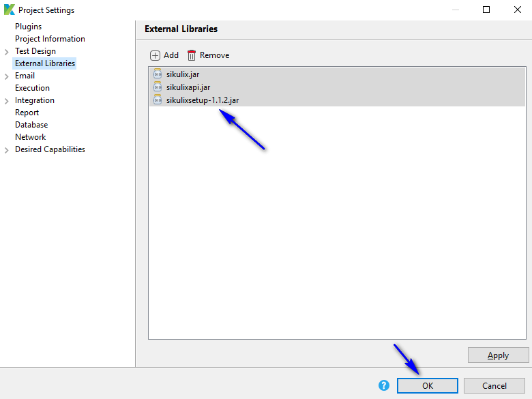Click the jar icon beside sikulix.jar
Viewport: 532px width, 399px height.
(158, 74)
